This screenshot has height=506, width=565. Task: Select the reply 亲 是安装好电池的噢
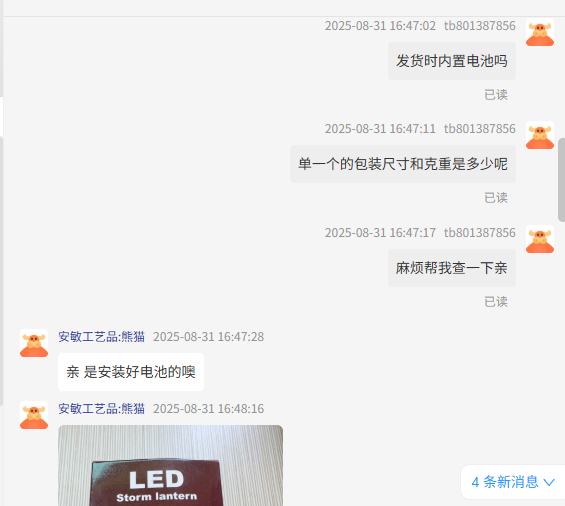point(131,372)
